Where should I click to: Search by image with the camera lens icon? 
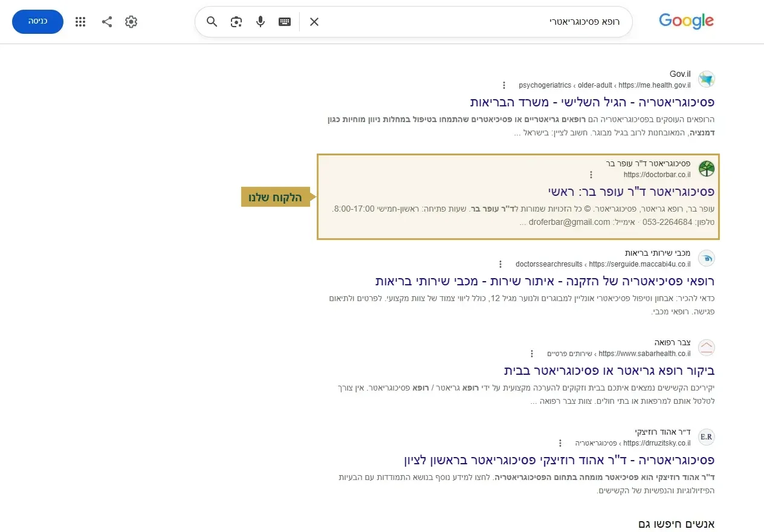click(236, 22)
